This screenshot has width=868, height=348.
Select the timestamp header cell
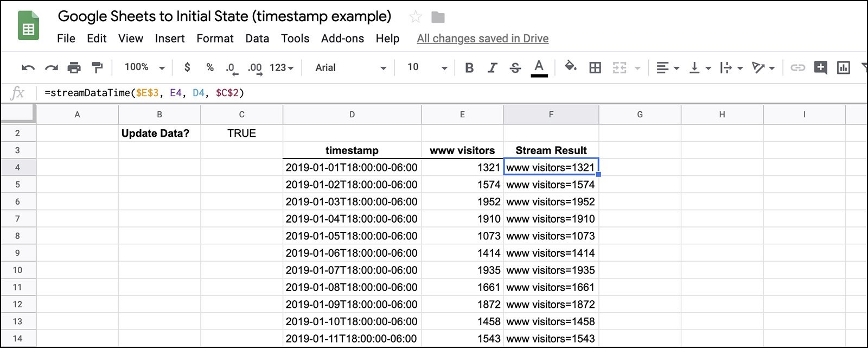coord(352,150)
